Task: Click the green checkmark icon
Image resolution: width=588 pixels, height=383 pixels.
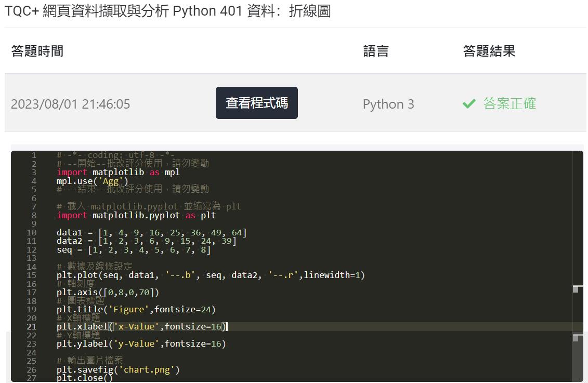Action: [x=469, y=104]
